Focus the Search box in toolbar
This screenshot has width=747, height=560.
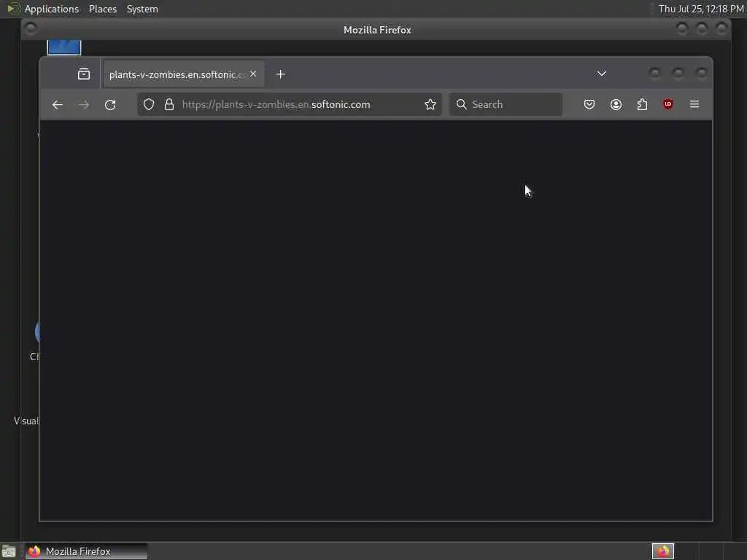click(506, 104)
